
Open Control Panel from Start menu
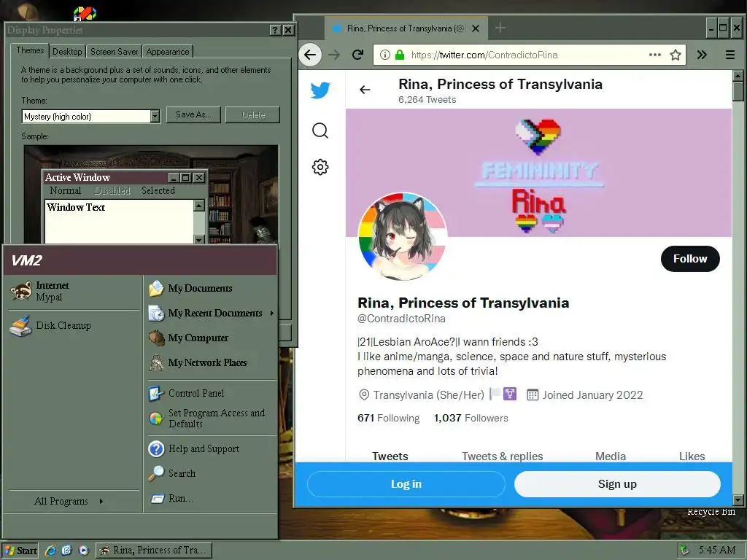[x=186, y=393]
